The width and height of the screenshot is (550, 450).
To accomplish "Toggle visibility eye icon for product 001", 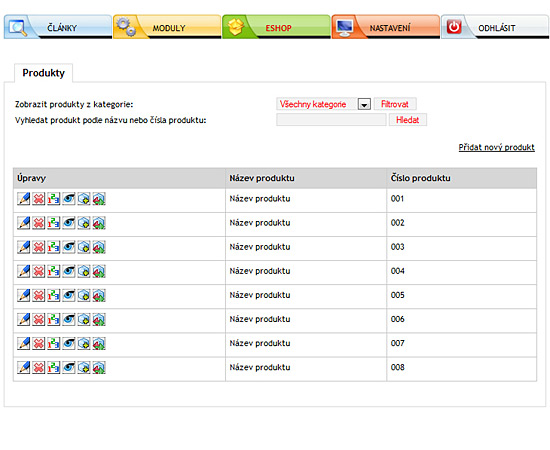I will point(69,199).
